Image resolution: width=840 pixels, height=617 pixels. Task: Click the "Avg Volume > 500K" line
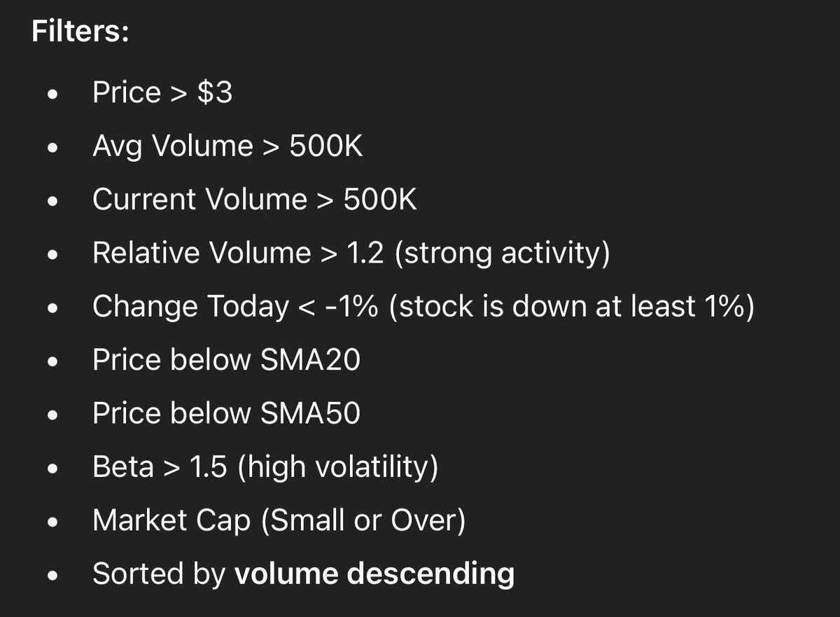[227, 147]
